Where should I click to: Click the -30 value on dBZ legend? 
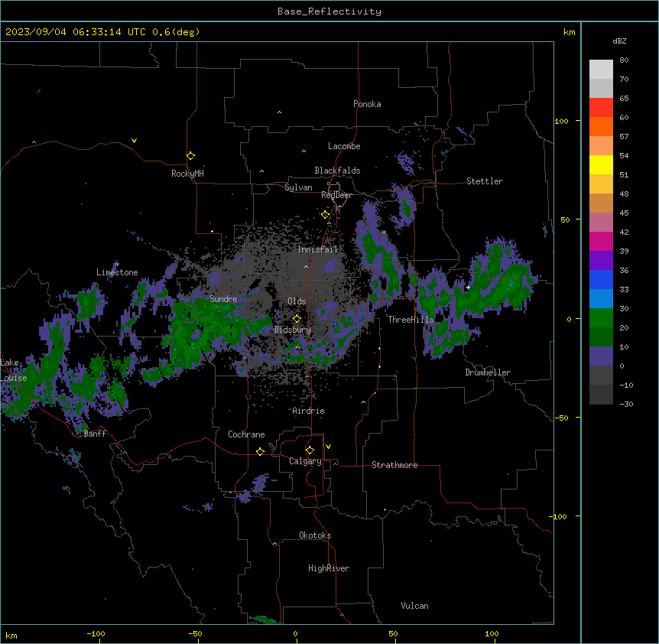(626, 404)
